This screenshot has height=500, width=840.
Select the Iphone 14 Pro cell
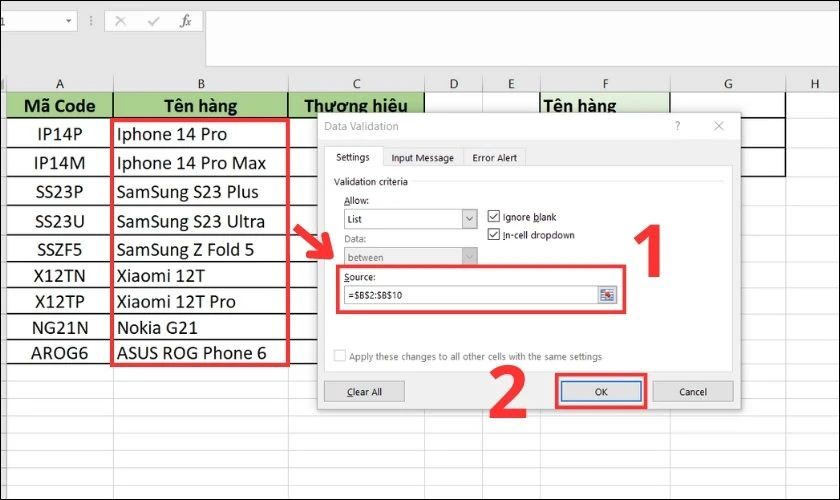[201, 134]
